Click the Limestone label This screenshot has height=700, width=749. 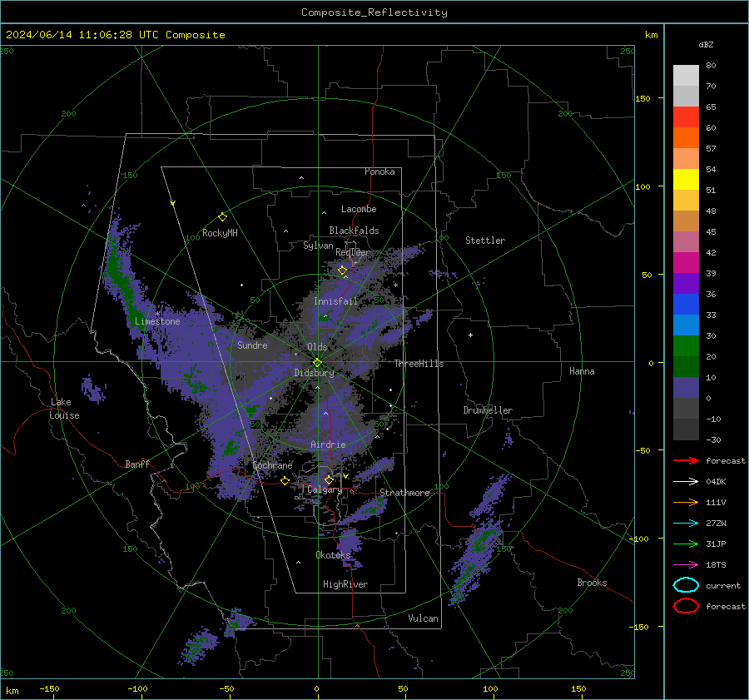point(157,321)
